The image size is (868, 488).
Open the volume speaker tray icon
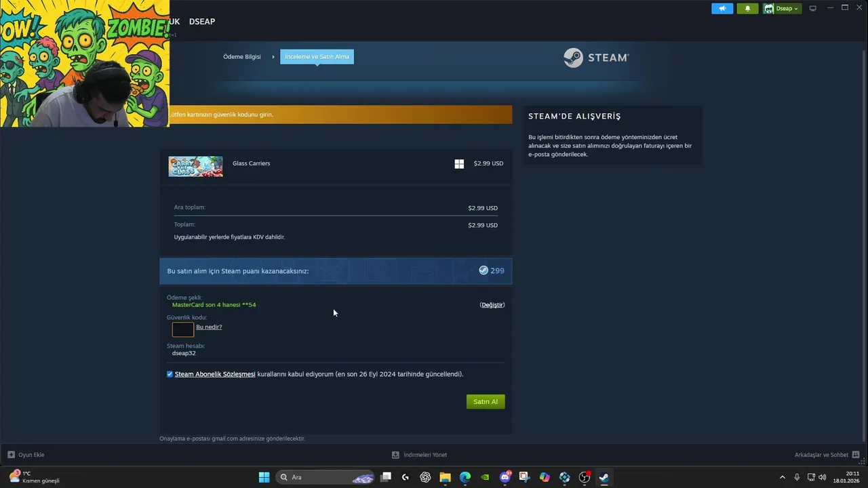point(823,477)
